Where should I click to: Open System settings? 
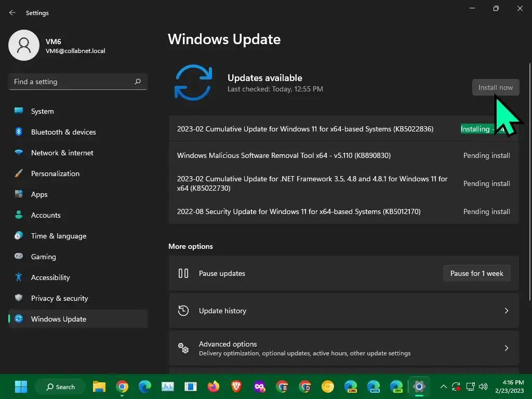[x=78, y=111]
